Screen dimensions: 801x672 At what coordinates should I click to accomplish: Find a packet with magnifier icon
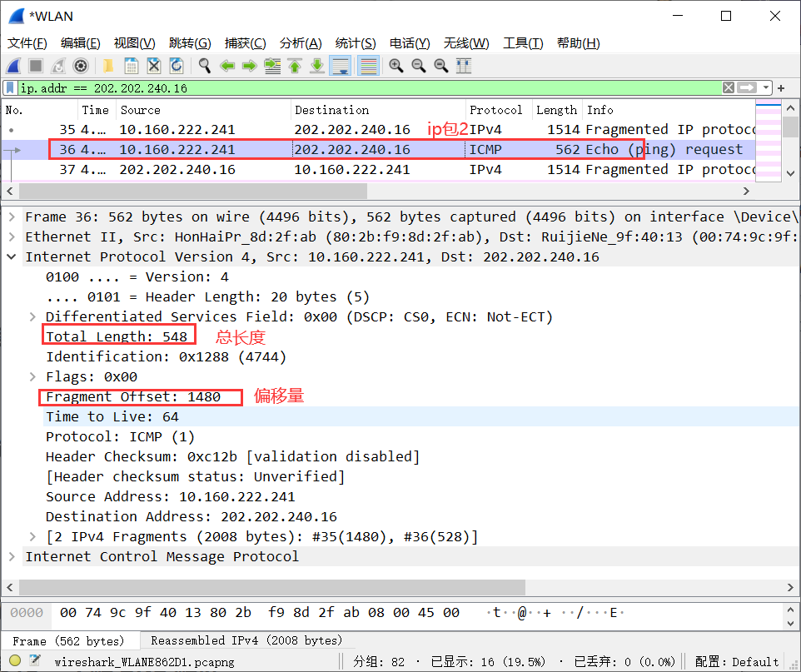click(205, 66)
